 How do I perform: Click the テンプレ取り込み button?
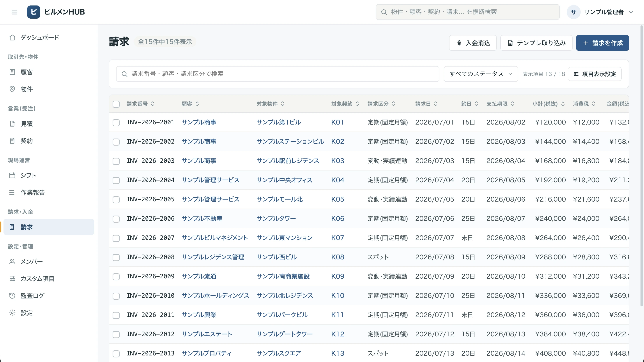tap(536, 43)
